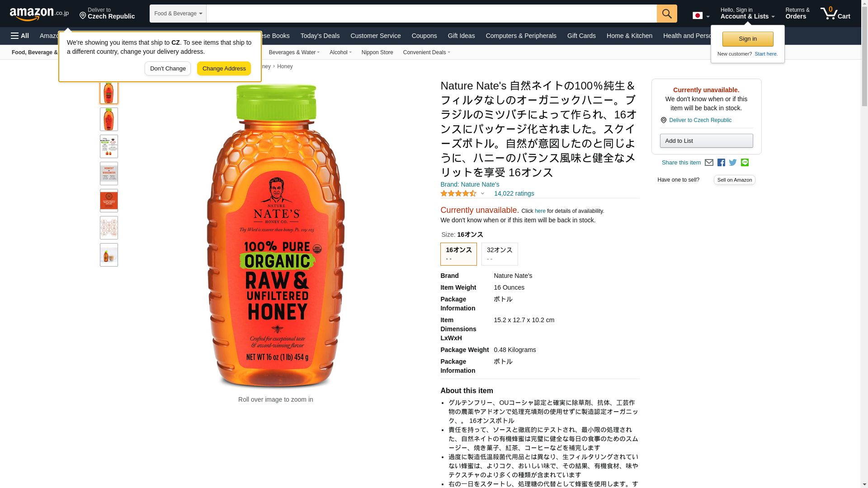
Task: Share this item on Facebook
Action: pyautogui.click(x=721, y=163)
